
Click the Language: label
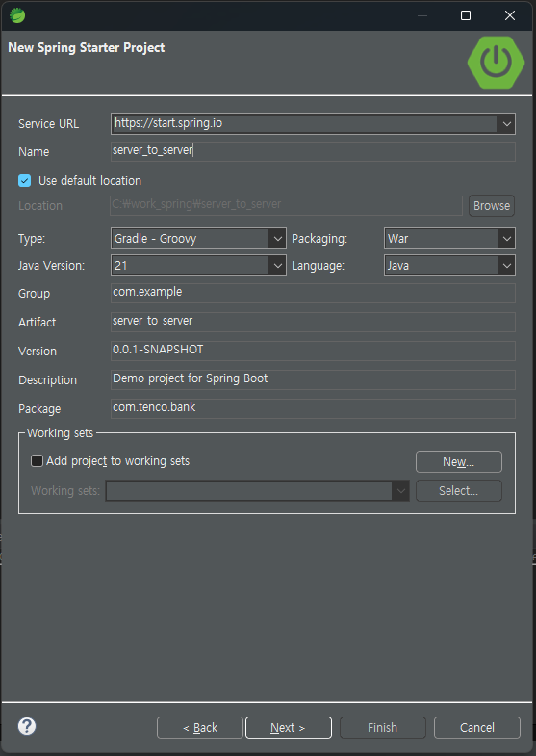pos(319,266)
